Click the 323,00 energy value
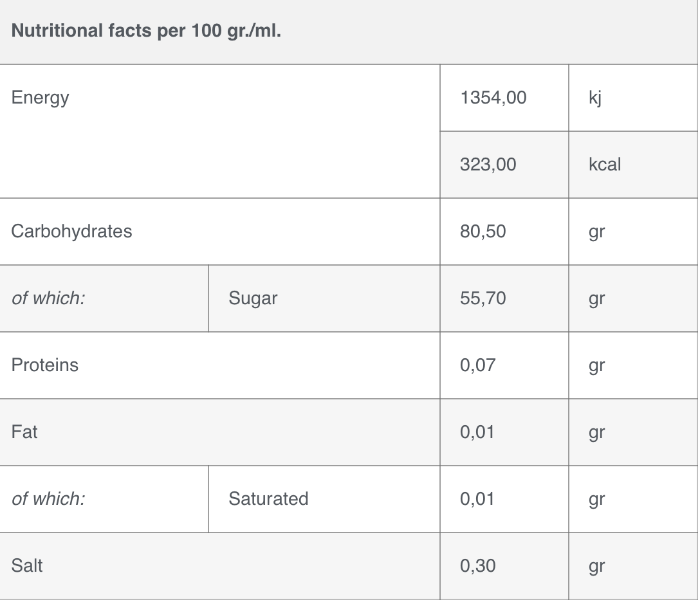Image resolution: width=700 pixels, height=602 pixels. [x=488, y=165]
